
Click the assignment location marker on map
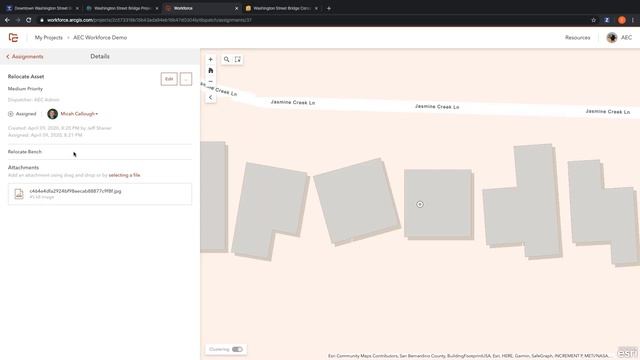(x=420, y=204)
